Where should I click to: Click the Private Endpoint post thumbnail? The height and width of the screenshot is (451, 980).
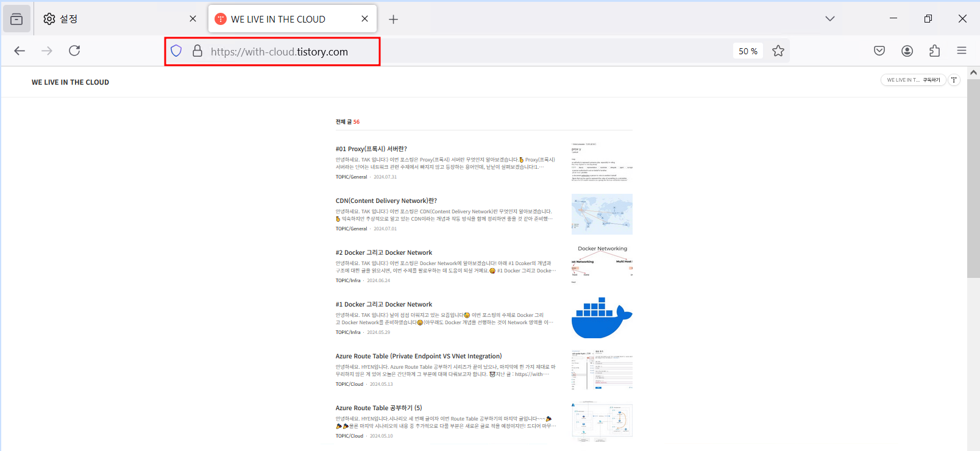602,370
